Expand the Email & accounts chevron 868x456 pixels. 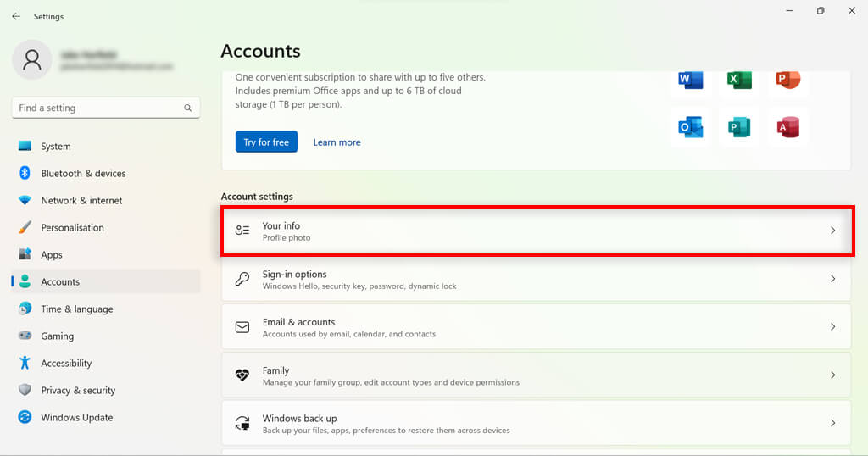point(832,327)
